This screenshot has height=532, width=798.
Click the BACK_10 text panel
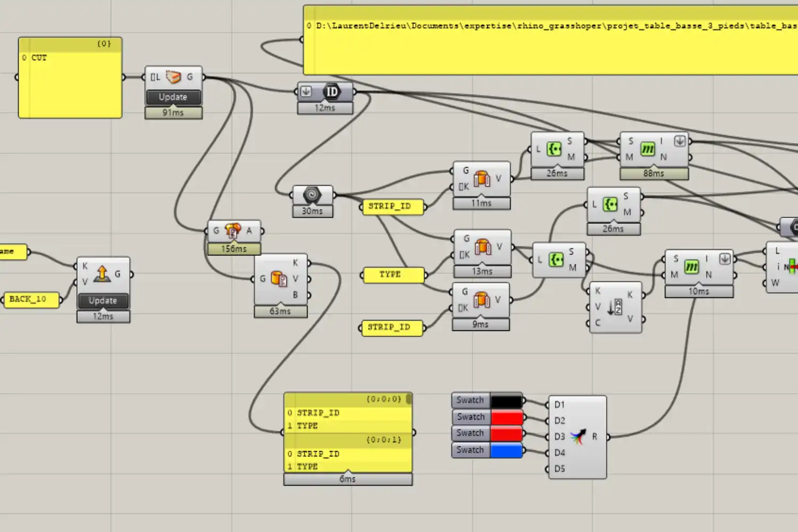(31, 300)
